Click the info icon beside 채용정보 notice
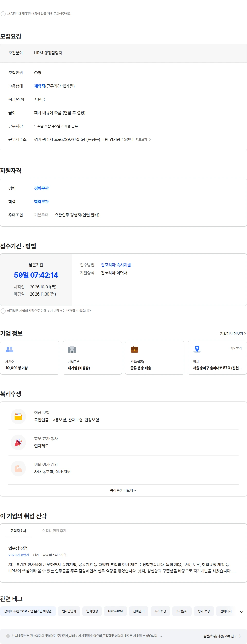The width and height of the screenshot is (247, 644). [3, 14]
